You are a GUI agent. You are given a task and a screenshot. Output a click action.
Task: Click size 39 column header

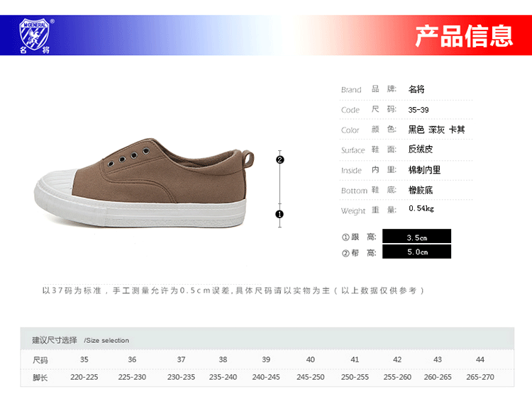(x=266, y=359)
